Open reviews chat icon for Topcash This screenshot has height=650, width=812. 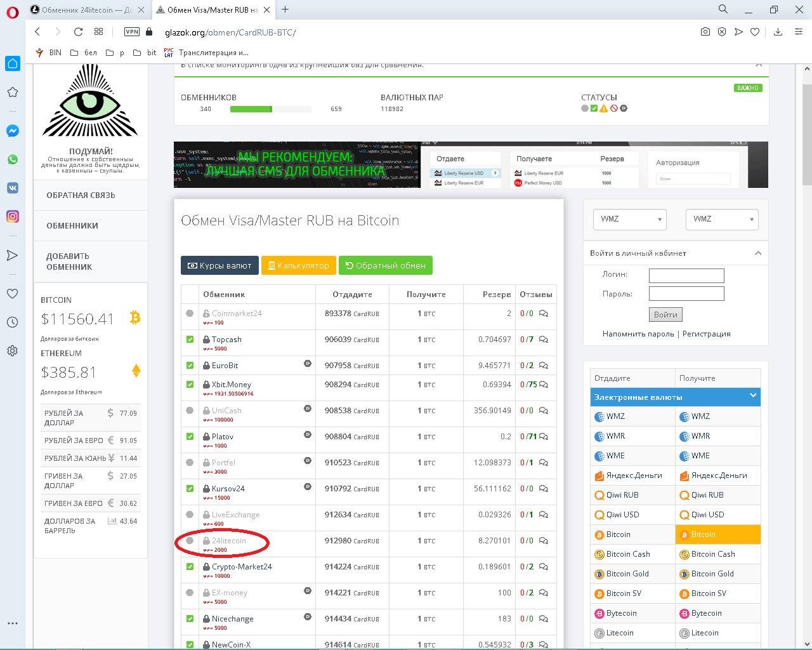544,340
